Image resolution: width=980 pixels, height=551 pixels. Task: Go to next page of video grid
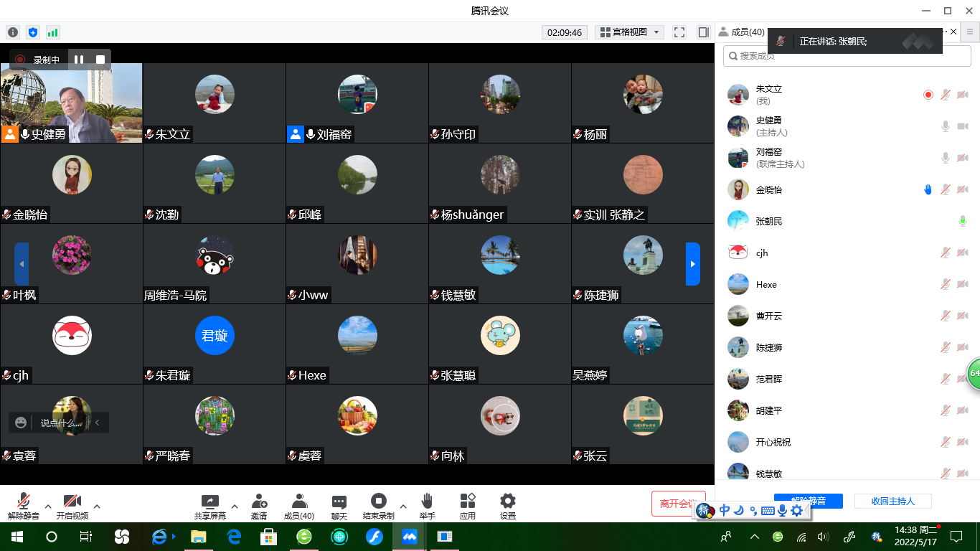point(692,264)
